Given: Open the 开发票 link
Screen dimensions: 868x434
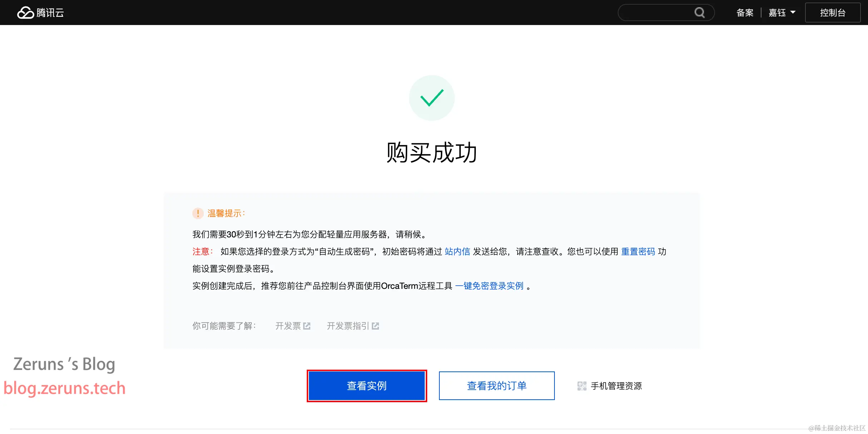Looking at the screenshot, I should pyautogui.click(x=288, y=326).
